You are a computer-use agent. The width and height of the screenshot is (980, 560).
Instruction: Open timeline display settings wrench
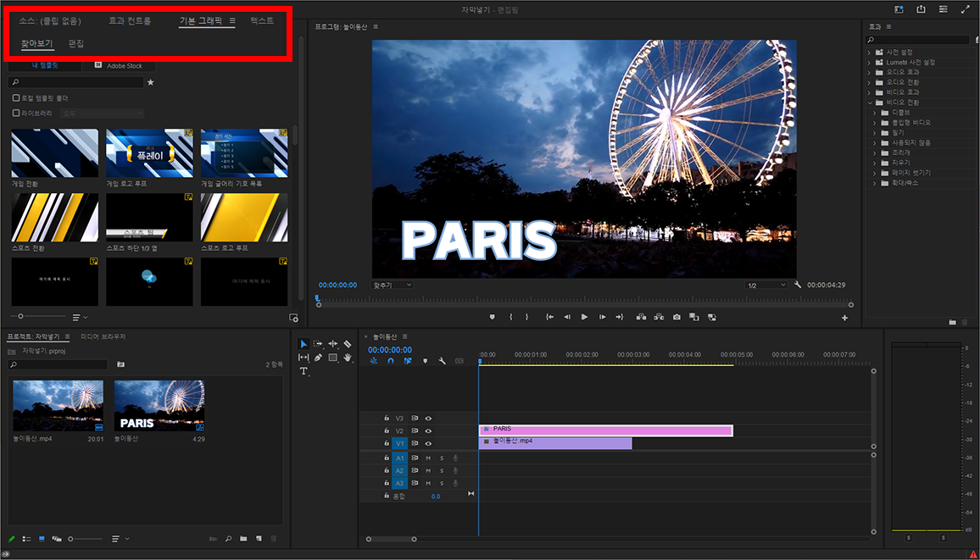442,361
